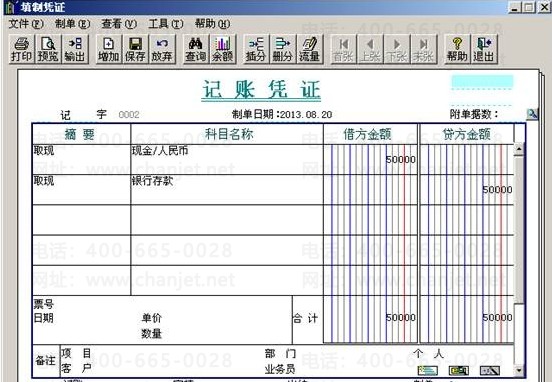Click the 输出 export icon
Image resolution: width=552 pixels, height=382 pixels.
click(x=75, y=49)
